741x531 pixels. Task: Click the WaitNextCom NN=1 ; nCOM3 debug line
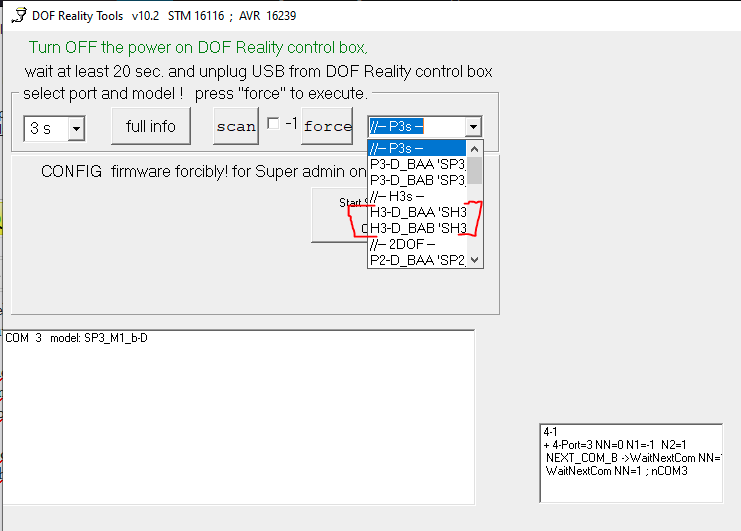pos(616,471)
